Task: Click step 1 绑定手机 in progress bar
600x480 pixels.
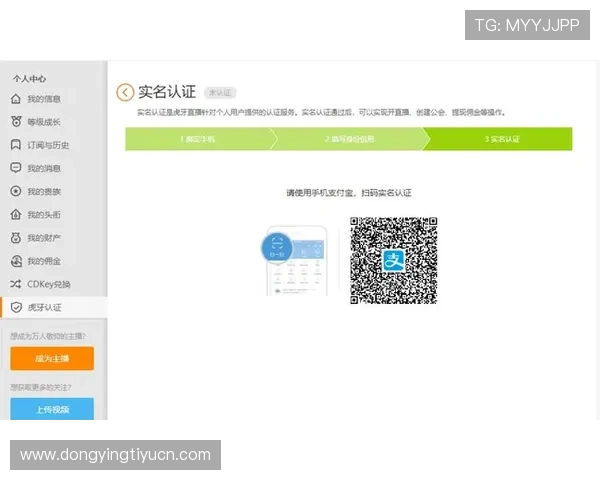Action: click(x=198, y=139)
